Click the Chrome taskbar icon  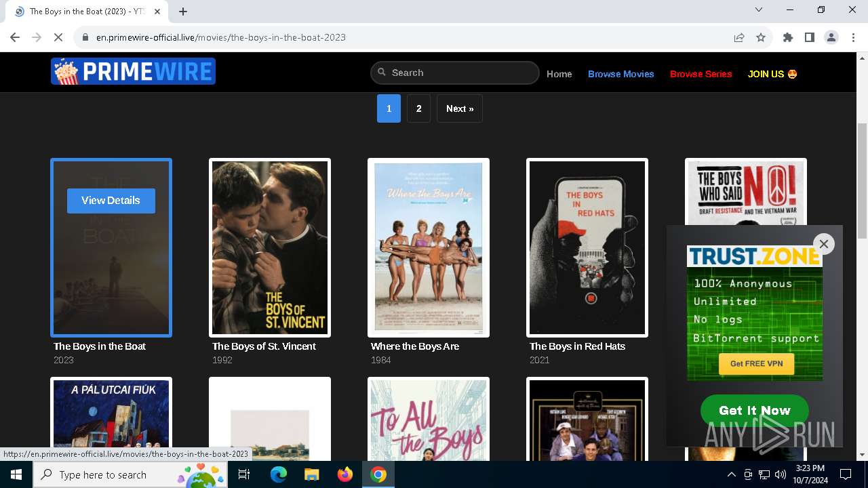click(x=378, y=474)
